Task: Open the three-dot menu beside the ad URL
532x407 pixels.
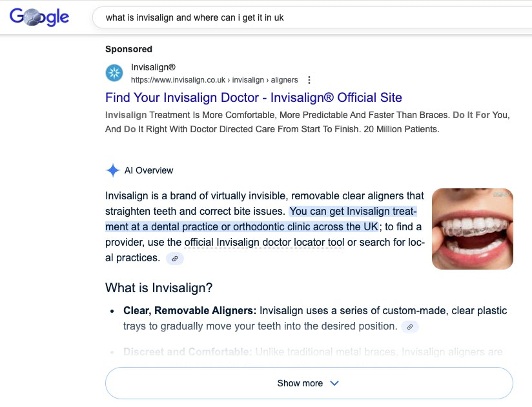Action: point(309,80)
